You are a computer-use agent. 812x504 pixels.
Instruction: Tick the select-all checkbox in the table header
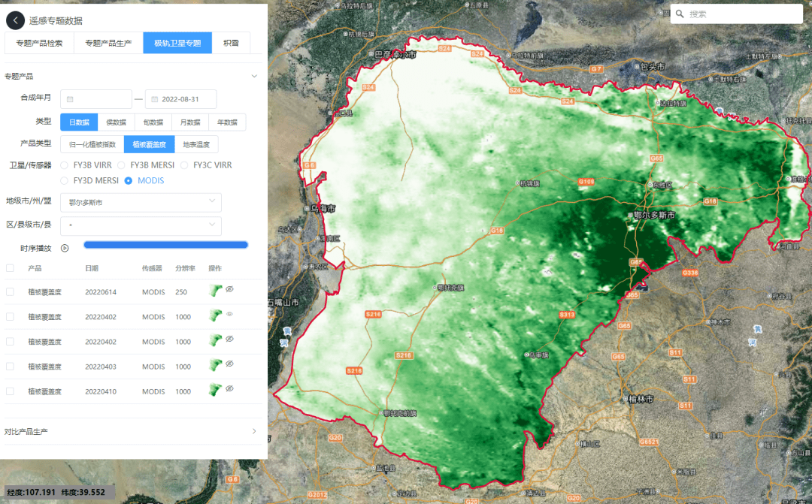coord(10,268)
